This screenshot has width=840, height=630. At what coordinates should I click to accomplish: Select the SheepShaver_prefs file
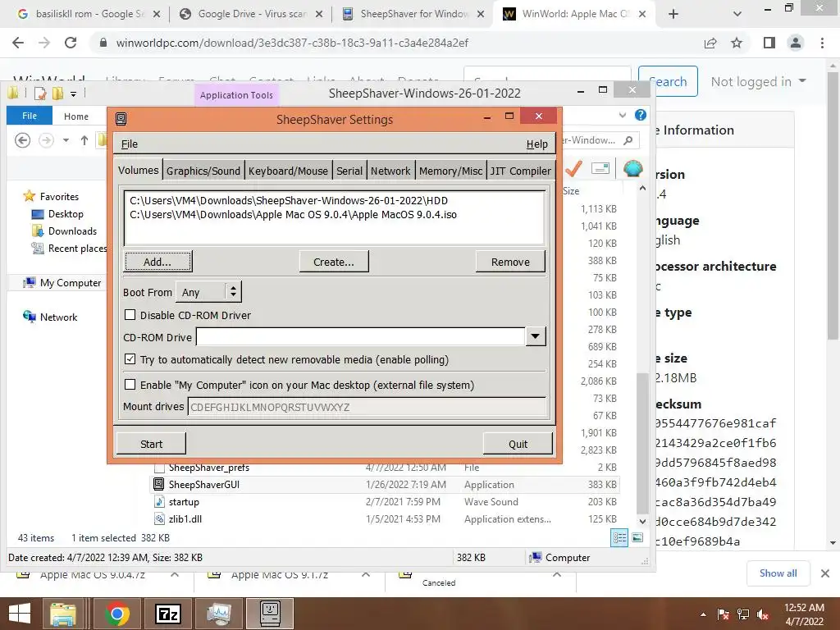(209, 468)
